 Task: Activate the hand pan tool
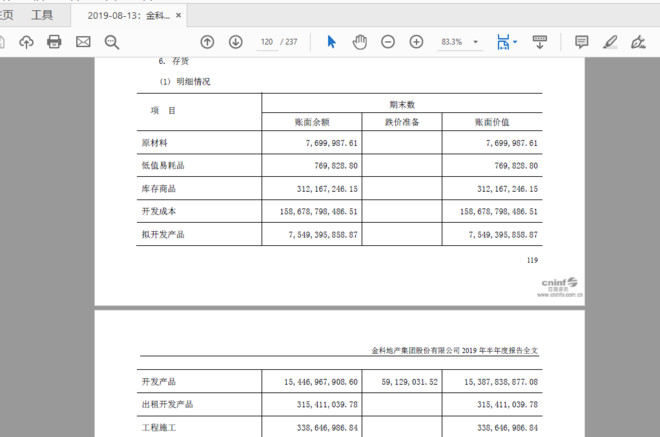click(359, 42)
